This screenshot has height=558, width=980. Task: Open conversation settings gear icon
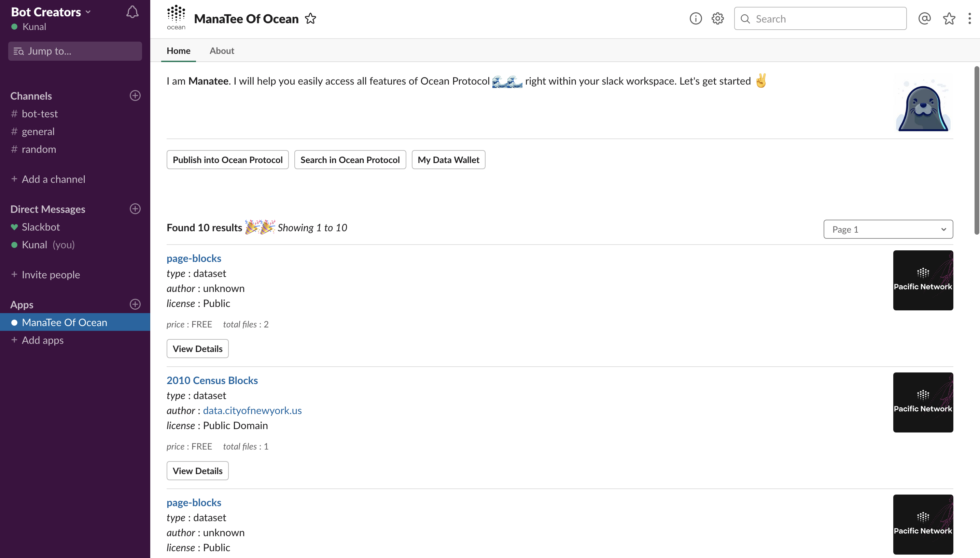(717, 18)
